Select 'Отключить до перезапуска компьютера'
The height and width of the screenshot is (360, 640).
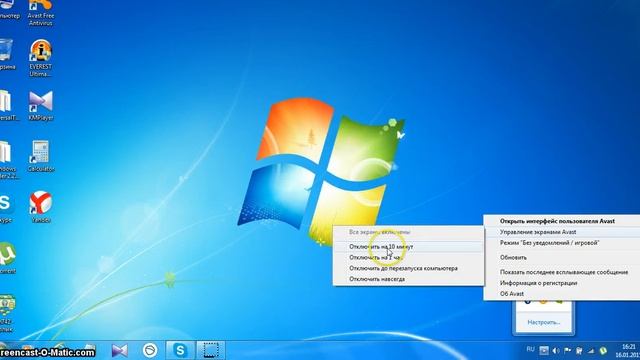click(x=408, y=268)
